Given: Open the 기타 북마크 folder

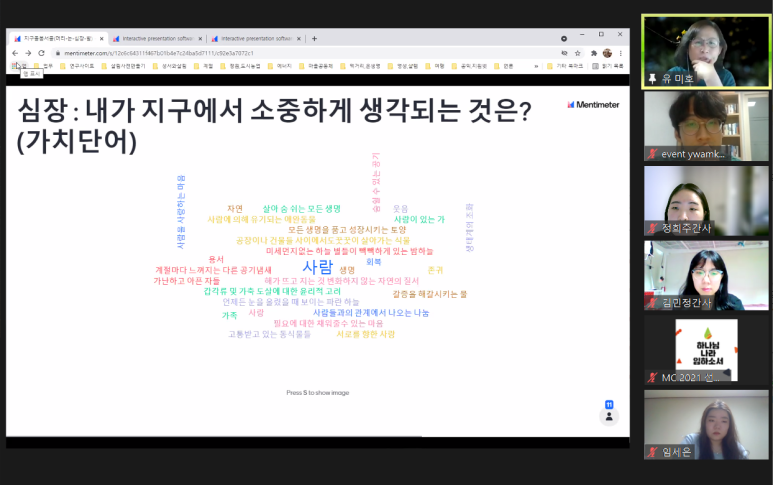Looking at the screenshot, I should pyautogui.click(x=565, y=66).
